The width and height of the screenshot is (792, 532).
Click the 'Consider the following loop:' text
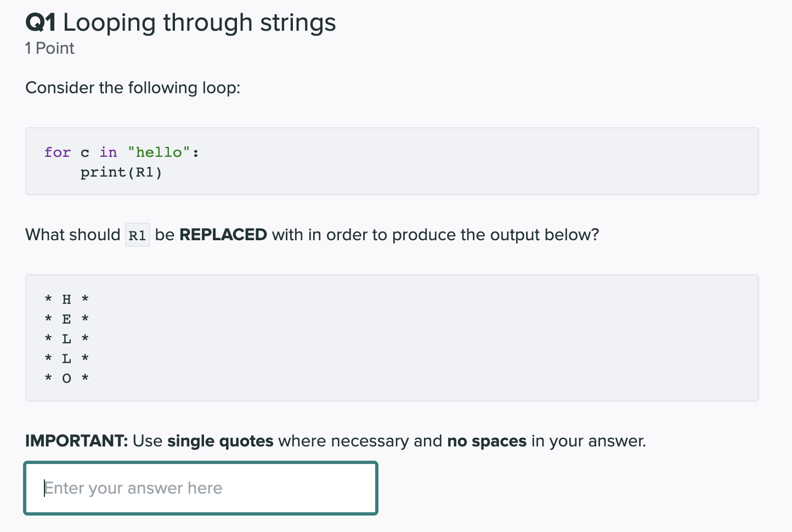click(x=132, y=88)
